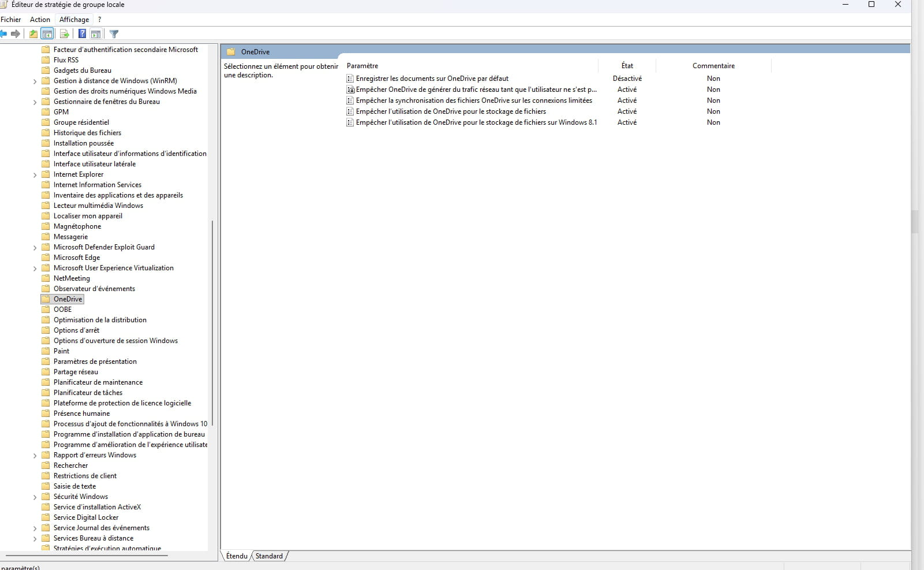
Task: Select 'Enregistrer les documents sur OneDrive par défaut'
Action: click(432, 79)
